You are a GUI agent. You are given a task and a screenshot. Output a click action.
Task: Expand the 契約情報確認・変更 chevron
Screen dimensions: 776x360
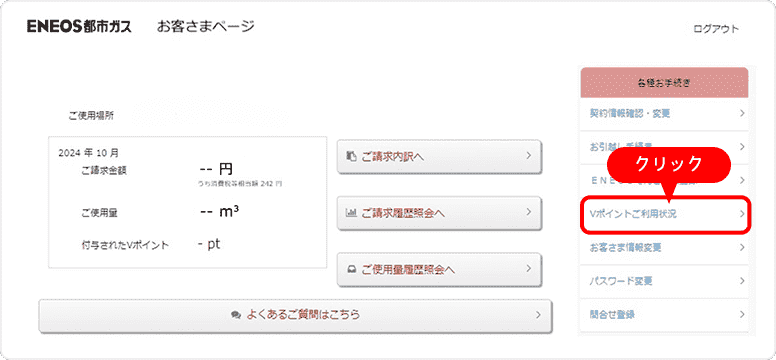pos(742,113)
